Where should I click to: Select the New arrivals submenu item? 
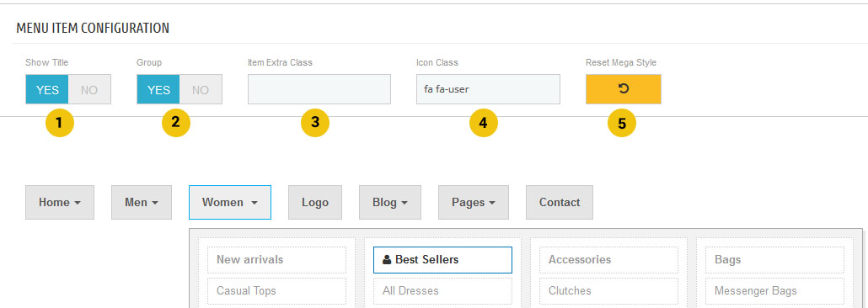[276, 260]
